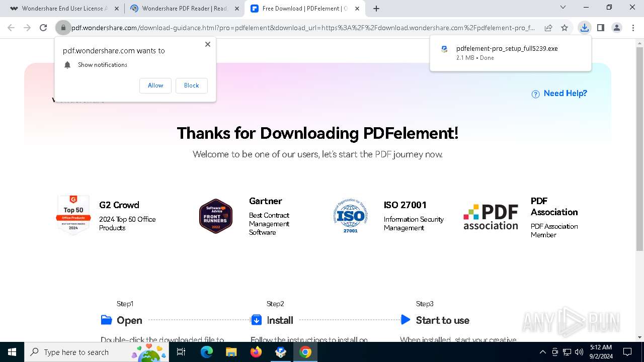The width and height of the screenshot is (644, 362).
Task: Switch to the Wondershare PDF Reader tab
Action: (184, 9)
